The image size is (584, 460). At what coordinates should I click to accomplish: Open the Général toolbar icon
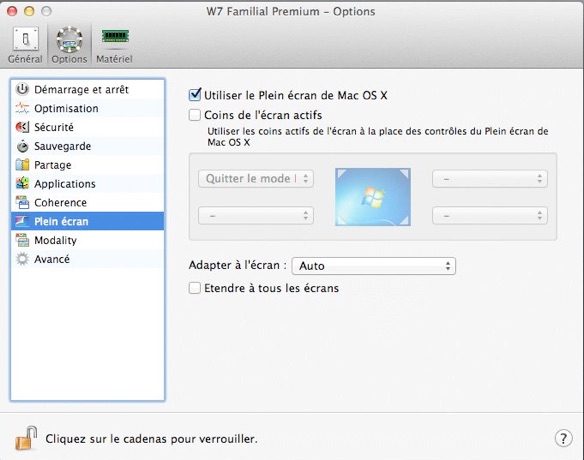point(25,44)
